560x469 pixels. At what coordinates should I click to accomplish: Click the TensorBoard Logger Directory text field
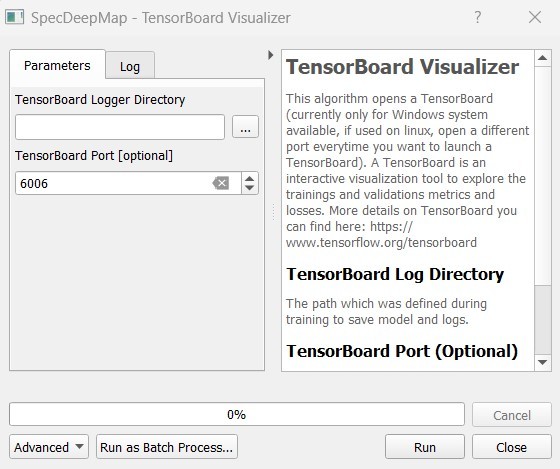(120, 127)
